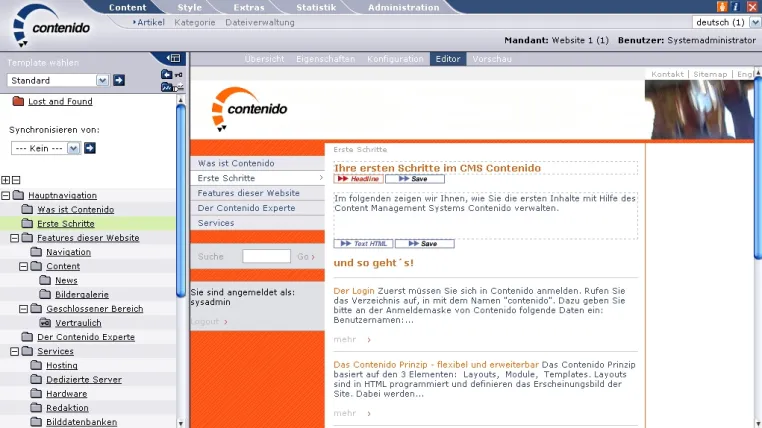Screen dimensions: 762x428
Task: Collapse the Features dieser Website node
Action: (15, 238)
